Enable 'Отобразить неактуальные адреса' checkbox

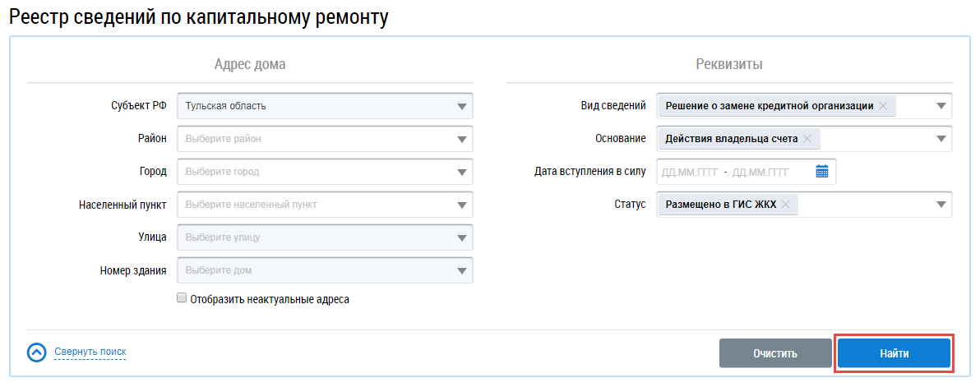[x=182, y=299]
